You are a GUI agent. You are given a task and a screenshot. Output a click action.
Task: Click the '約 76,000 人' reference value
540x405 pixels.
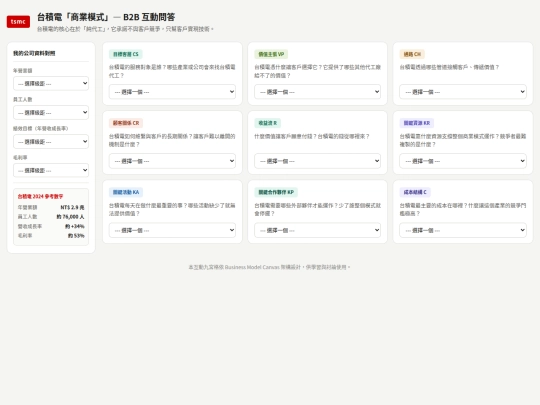point(71,217)
